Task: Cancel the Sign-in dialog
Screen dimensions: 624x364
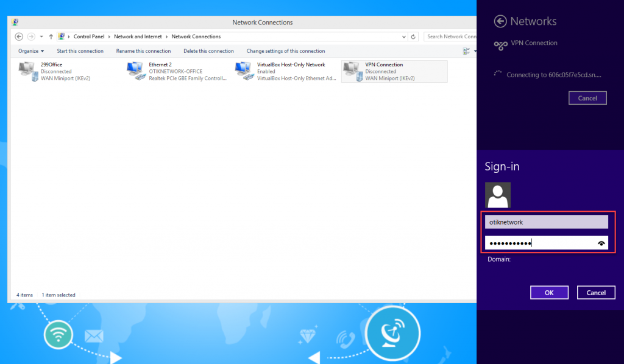Action: (x=596, y=292)
